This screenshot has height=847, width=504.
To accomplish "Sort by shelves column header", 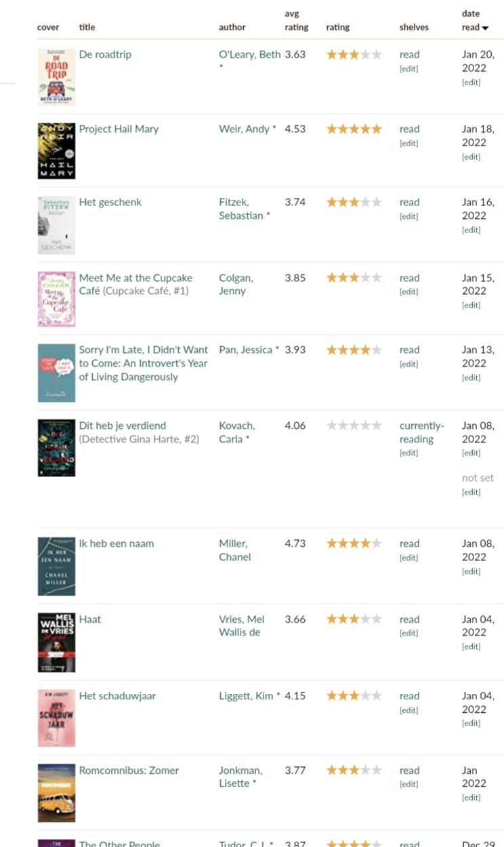I will point(414,28).
